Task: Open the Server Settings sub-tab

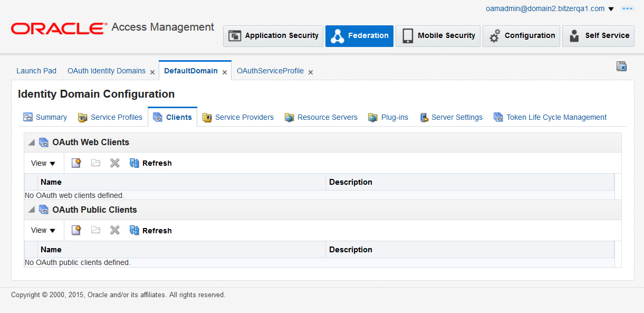Action: (x=451, y=117)
